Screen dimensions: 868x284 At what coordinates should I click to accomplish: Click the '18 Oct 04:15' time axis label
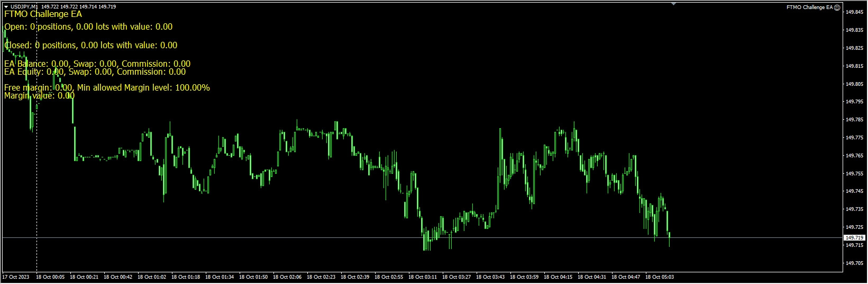[558, 277]
